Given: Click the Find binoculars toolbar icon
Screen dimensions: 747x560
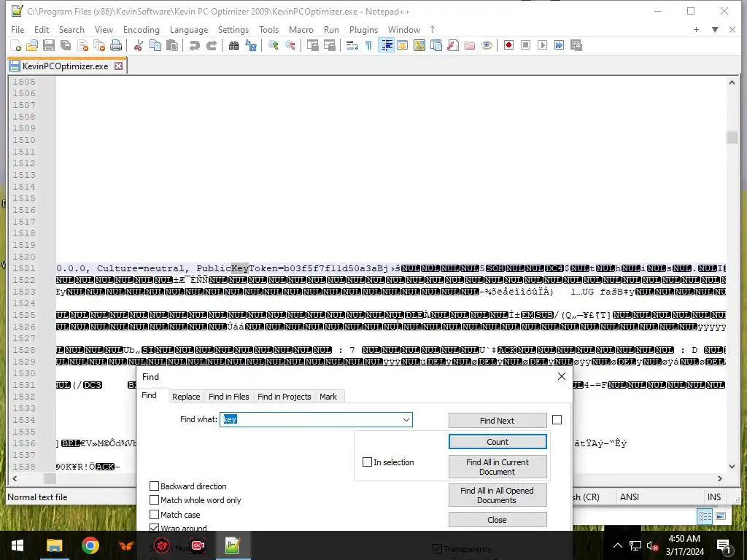Looking at the screenshot, I should (x=233, y=45).
